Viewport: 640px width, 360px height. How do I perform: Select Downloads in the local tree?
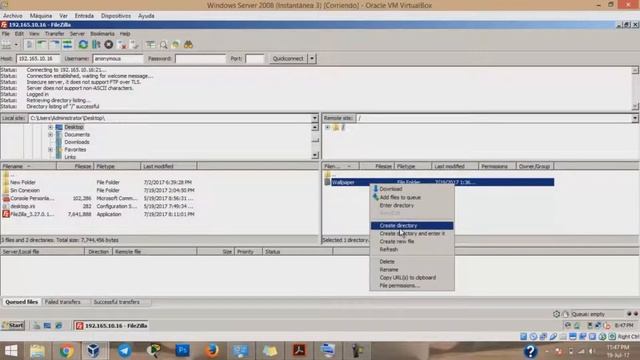click(77, 142)
